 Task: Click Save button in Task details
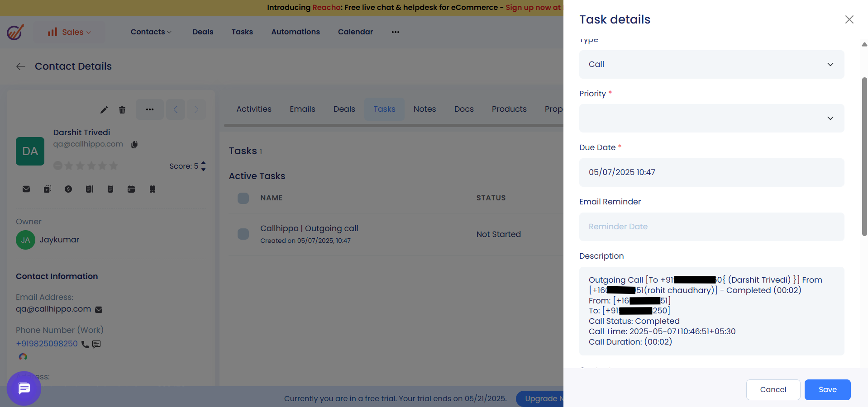[x=827, y=390]
